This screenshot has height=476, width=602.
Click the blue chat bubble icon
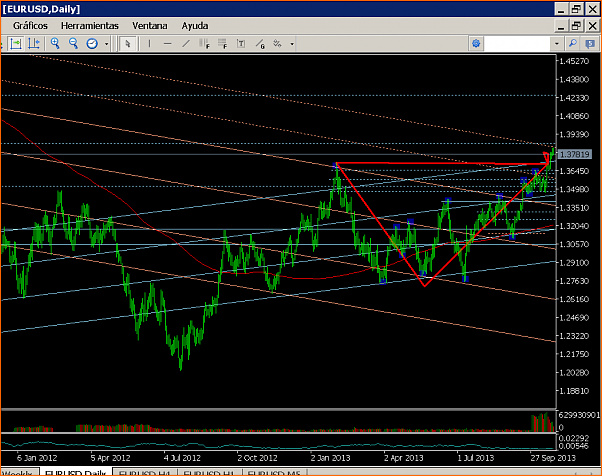[x=590, y=44]
